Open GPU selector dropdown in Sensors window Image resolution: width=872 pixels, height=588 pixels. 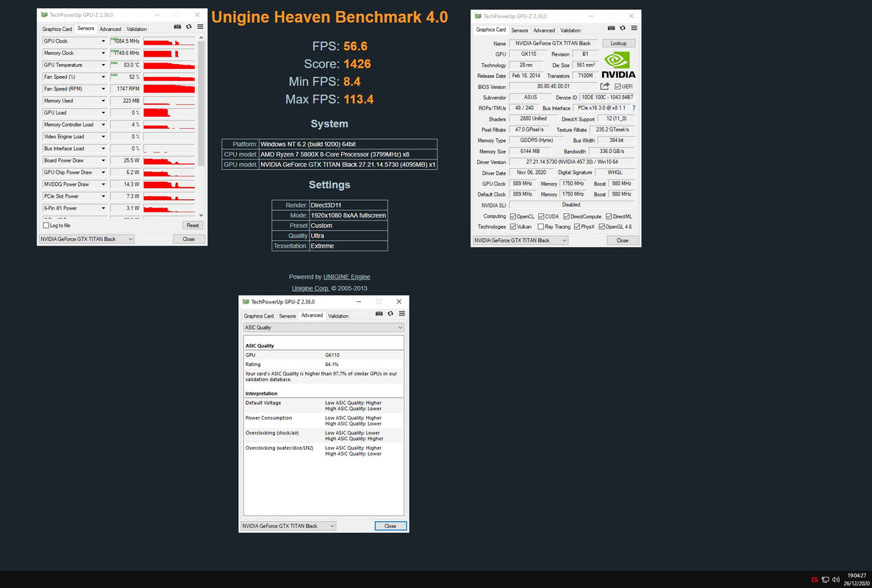tap(87, 239)
